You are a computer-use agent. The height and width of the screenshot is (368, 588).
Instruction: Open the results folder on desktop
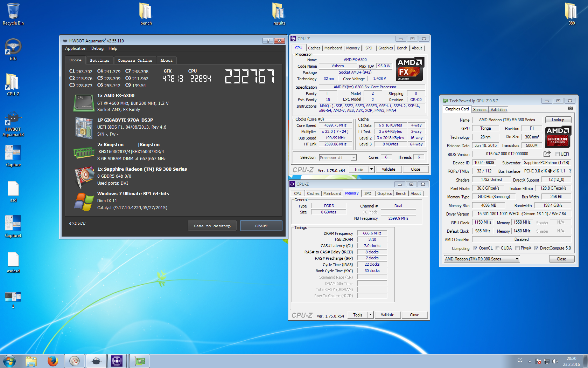click(279, 14)
